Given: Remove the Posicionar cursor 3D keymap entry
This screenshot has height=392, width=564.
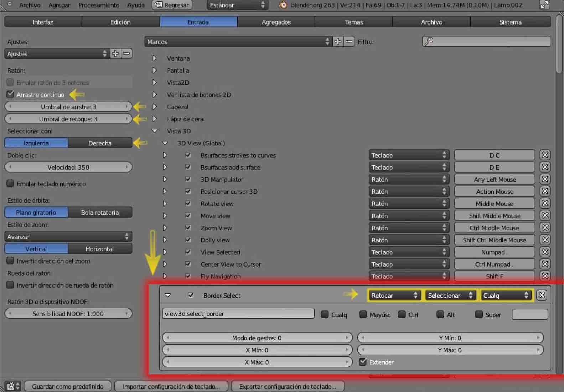Looking at the screenshot, I should (x=545, y=191).
